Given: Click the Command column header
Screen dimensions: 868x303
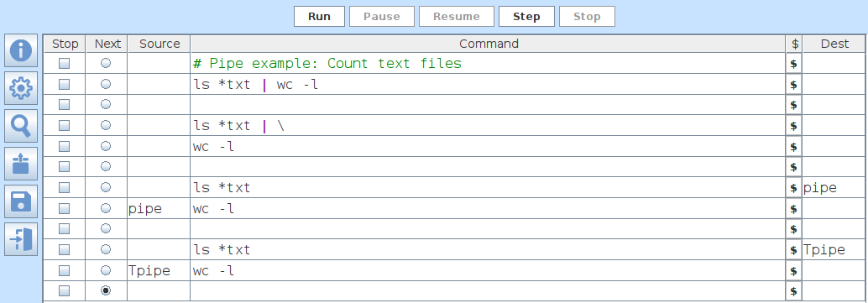Looking at the screenshot, I should click(489, 44).
